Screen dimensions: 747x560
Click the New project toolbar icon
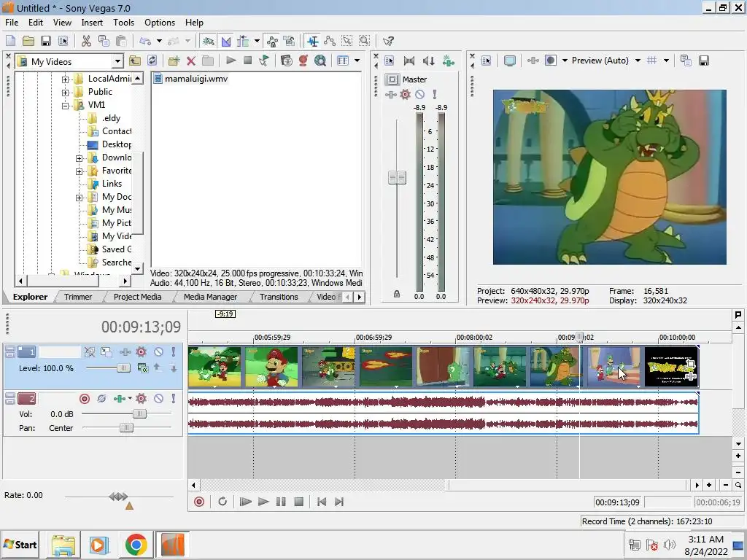[x=10, y=41]
